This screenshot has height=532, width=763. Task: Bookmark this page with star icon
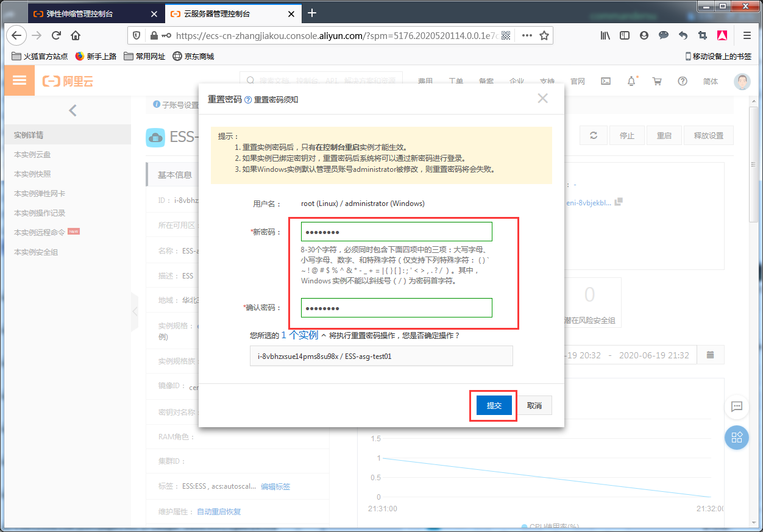click(x=544, y=35)
